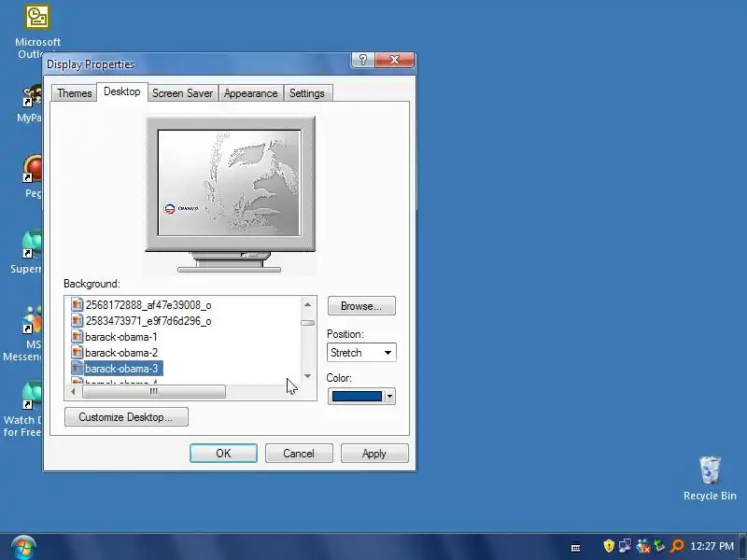Open the orange magnifier tray icon
The image size is (747, 560).
pos(677,546)
